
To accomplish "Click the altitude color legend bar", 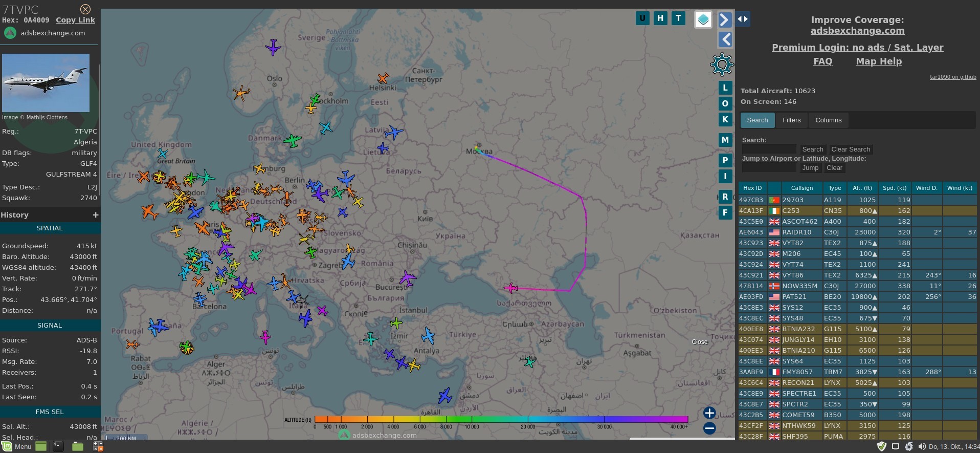I will 501,419.
